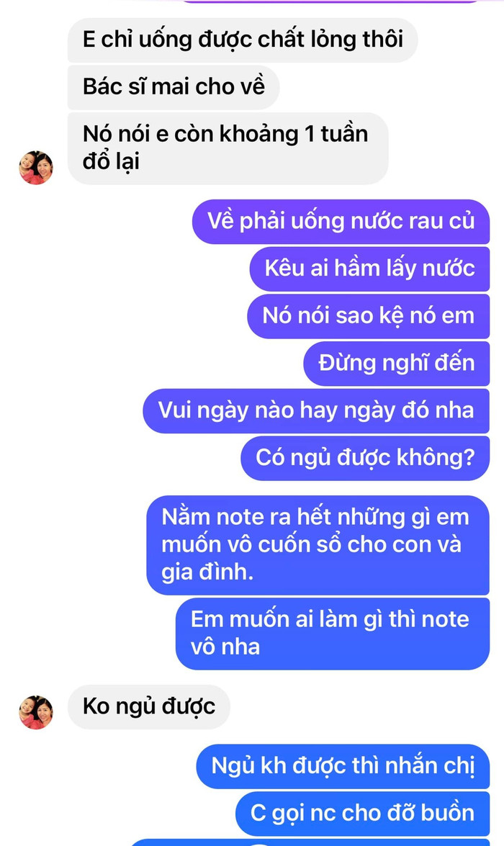The image size is (504, 846).
Task: Select 'Kêu ai hầm lấy nước' message
Action: point(369,269)
